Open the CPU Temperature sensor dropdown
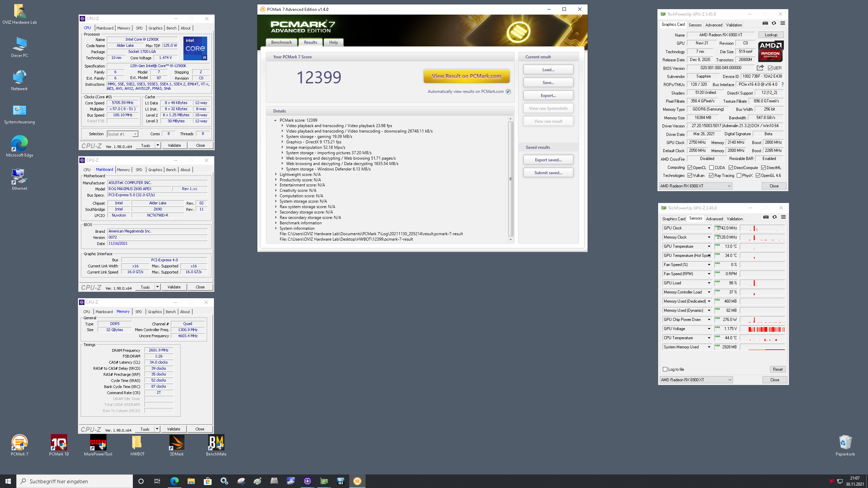The height and width of the screenshot is (488, 868). pos(709,338)
